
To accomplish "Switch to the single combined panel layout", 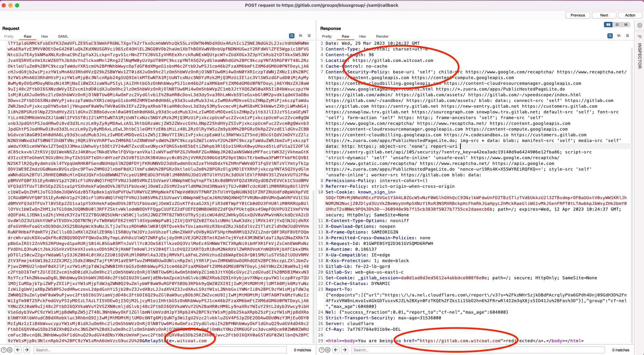I will tap(626, 25).
